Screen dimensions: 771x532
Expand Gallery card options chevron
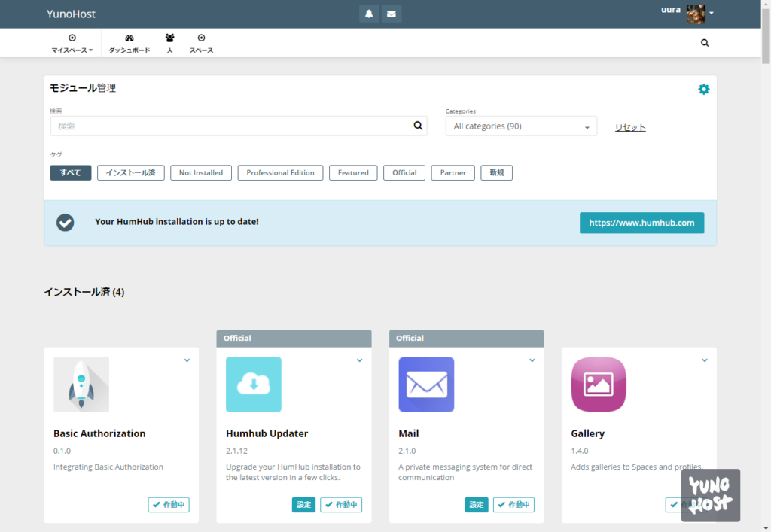tap(705, 360)
